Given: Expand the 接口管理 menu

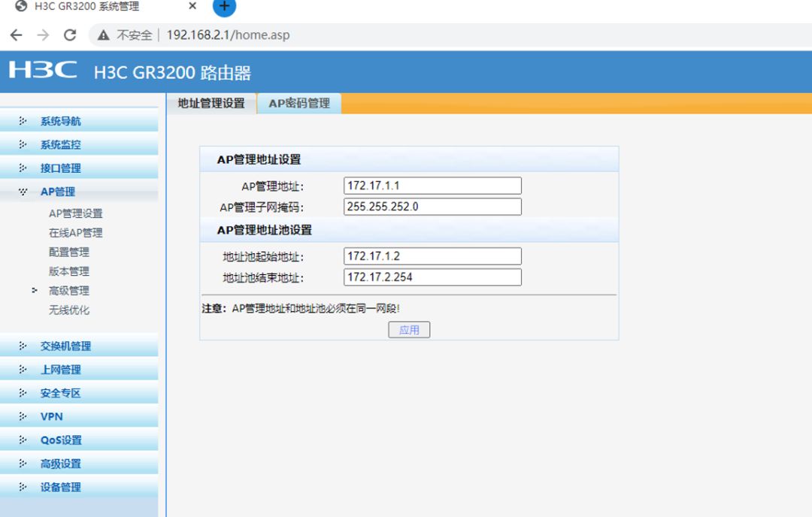Looking at the screenshot, I should coord(79,168).
